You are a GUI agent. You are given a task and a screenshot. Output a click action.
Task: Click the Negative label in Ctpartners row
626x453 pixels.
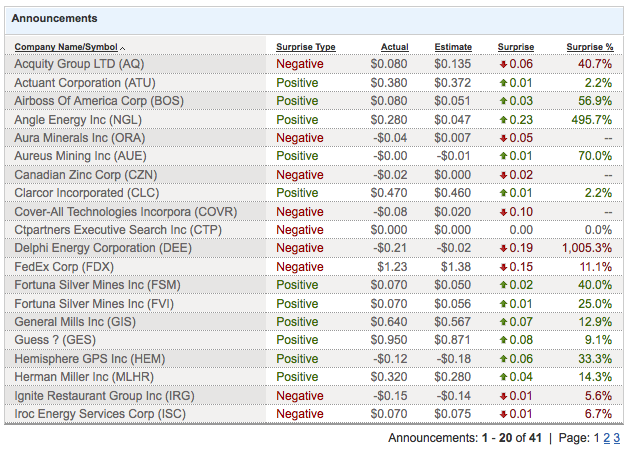click(300, 230)
